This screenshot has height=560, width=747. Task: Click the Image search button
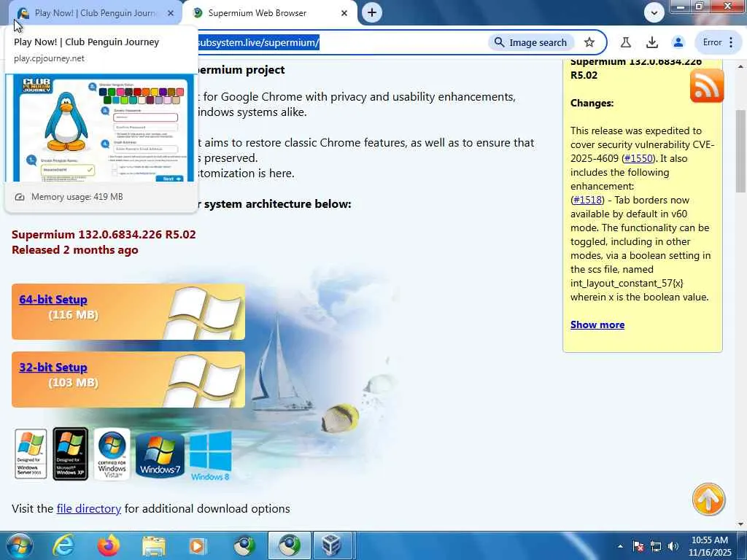531,42
